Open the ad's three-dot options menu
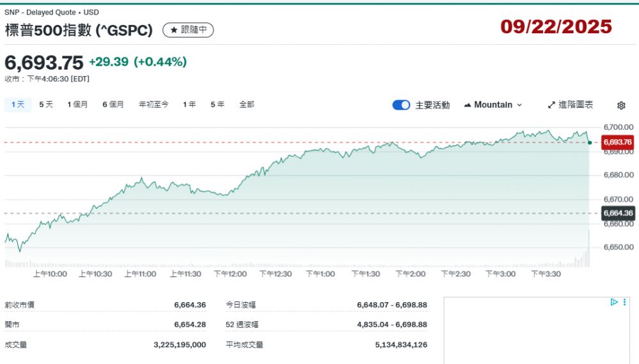This screenshot has height=364, width=639. (624, 302)
